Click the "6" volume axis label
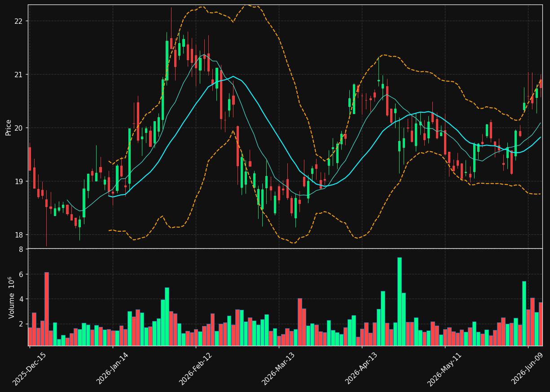550x392 pixels. click(21, 274)
